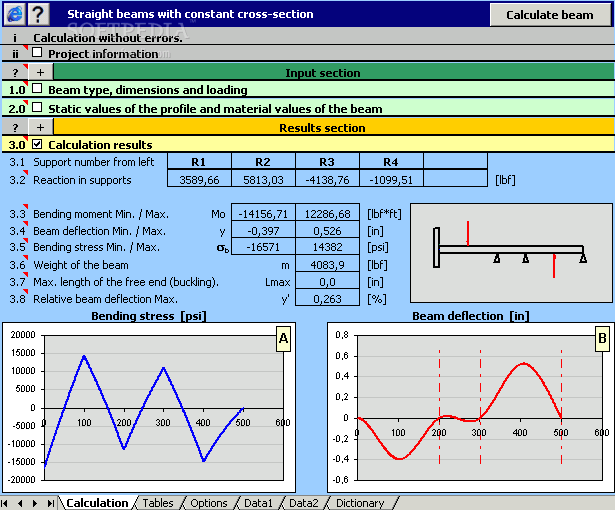Image resolution: width=615 pixels, height=510 pixels.
Task: Select the beam weight value 4083,9
Action: click(328, 265)
